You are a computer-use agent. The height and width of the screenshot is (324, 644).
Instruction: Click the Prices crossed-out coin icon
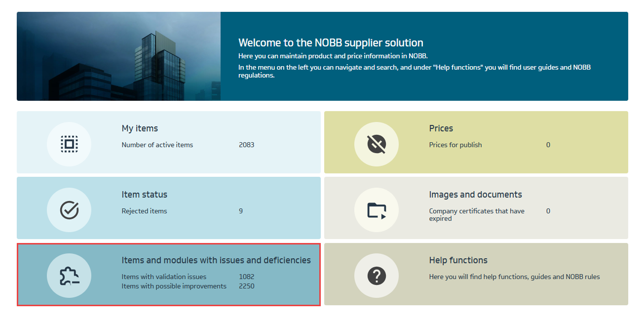tap(377, 144)
